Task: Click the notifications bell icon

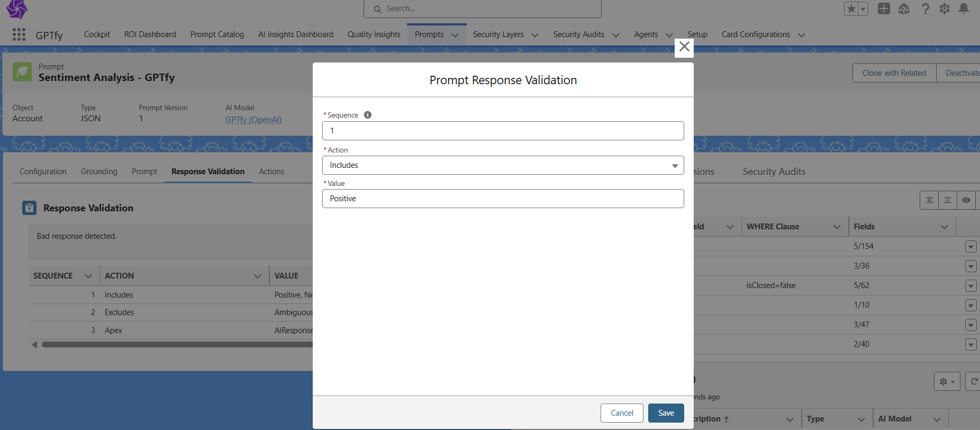Action: [x=964, y=8]
